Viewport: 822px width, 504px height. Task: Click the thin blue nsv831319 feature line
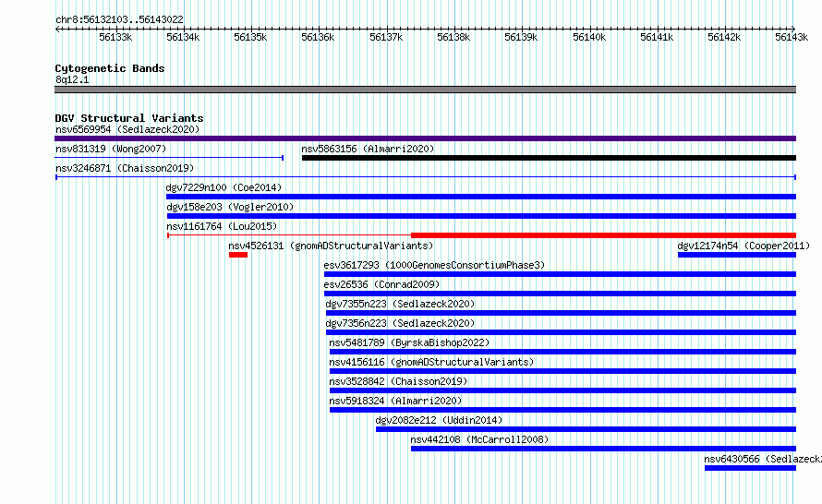pos(169,158)
